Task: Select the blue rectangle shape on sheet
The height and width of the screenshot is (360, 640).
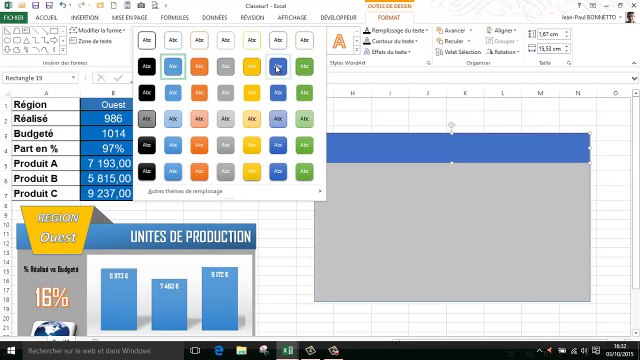Action: pyautogui.click(x=458, y=148)
